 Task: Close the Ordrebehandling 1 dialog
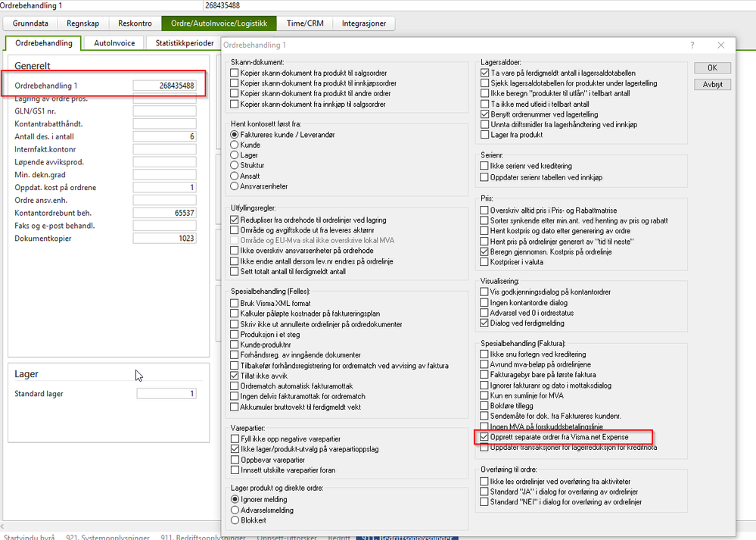point(720,45)
